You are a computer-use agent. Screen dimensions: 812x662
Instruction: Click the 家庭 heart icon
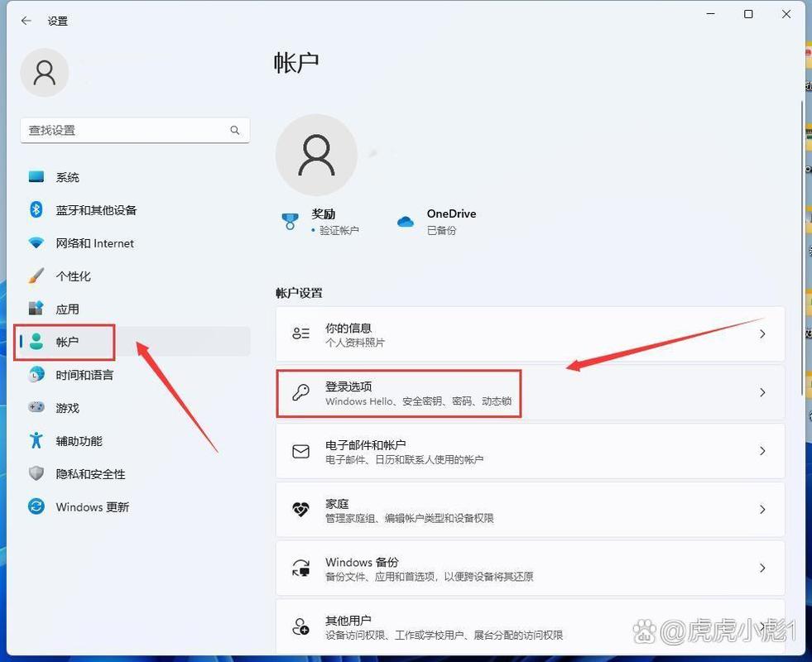coord(300,510)
